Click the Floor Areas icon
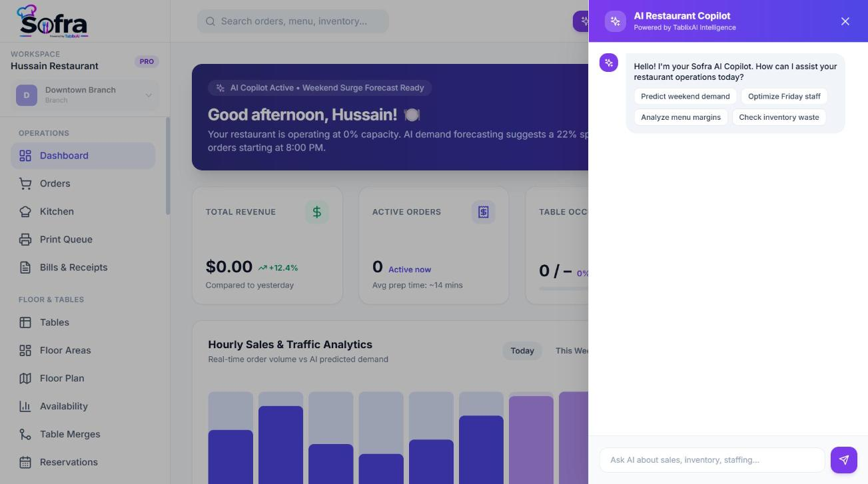The image size is (868, 484). (25, 350)
